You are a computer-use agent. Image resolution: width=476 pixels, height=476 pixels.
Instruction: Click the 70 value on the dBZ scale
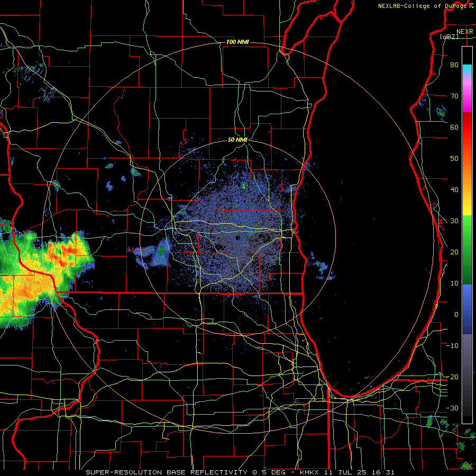pyautogui.click(x=454, y=96)
